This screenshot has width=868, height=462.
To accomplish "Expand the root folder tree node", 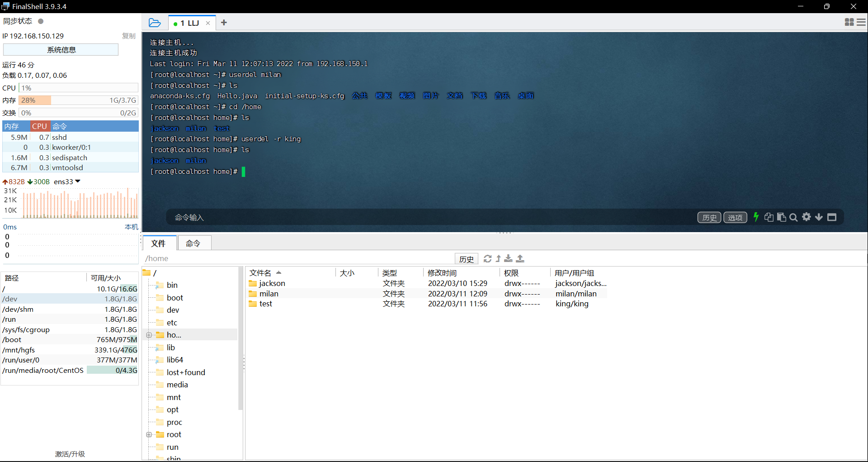I will pyautogui.click(x=149, y=434).
